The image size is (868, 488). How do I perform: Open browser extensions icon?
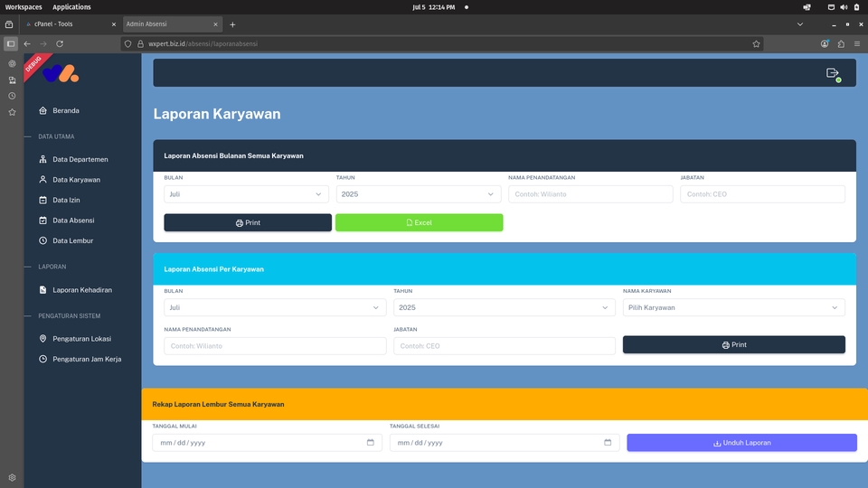pyautogui.click(x=841, y=43)
